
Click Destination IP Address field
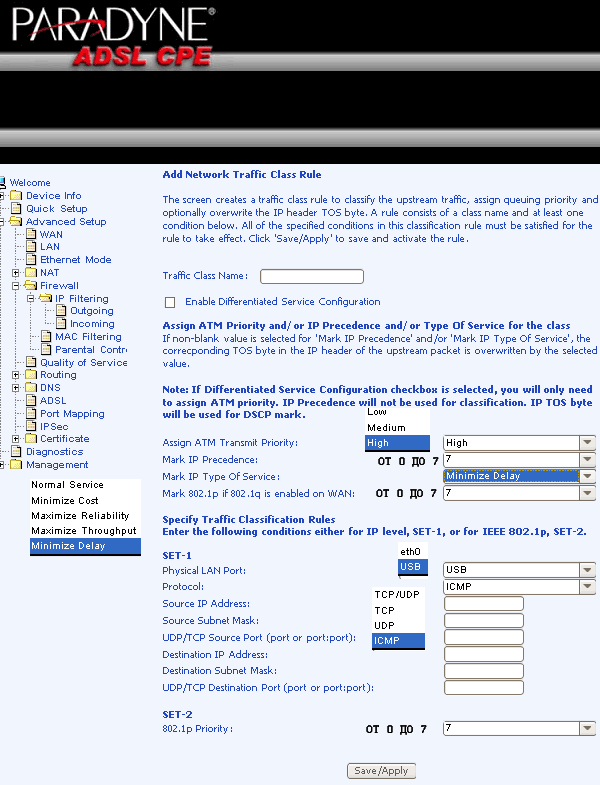(484, 654)
